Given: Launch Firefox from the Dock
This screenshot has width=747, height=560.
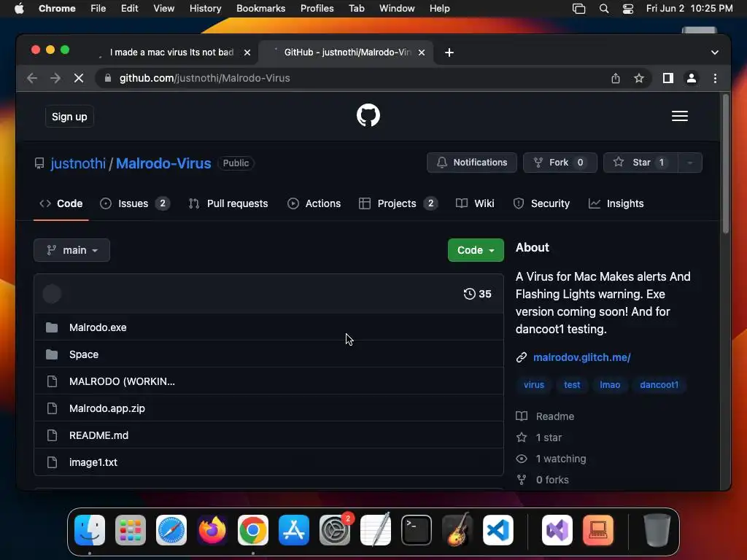Looking at the screenshot, I should 212,530.
